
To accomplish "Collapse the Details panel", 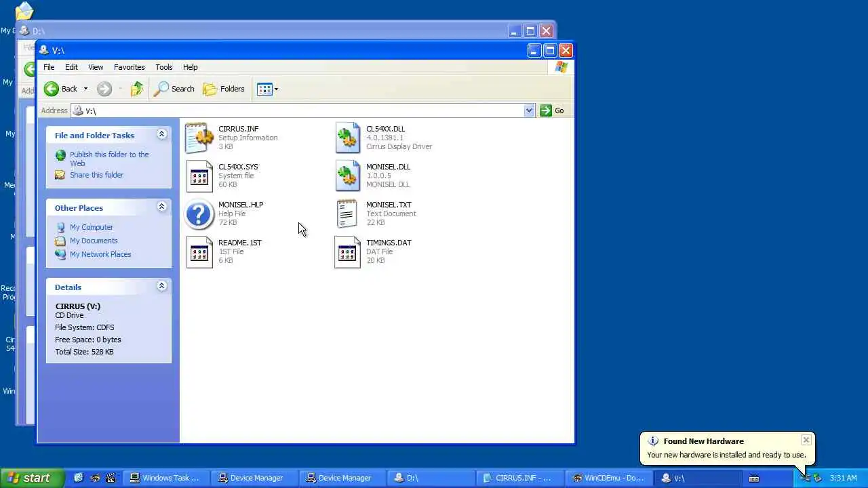I will tap(161, 286).
